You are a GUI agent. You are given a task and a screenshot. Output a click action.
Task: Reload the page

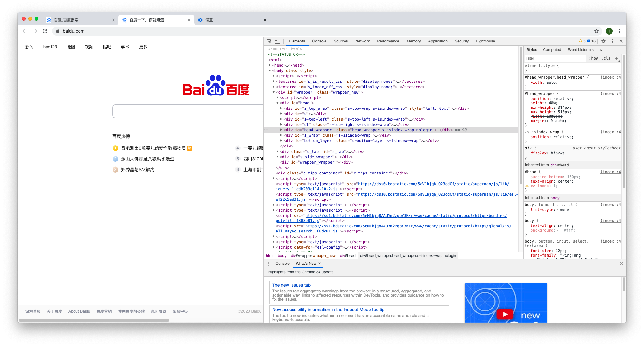tap(45, 31)
